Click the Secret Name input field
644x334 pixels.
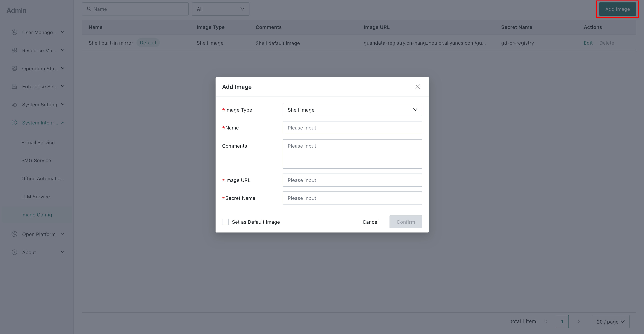352,198
